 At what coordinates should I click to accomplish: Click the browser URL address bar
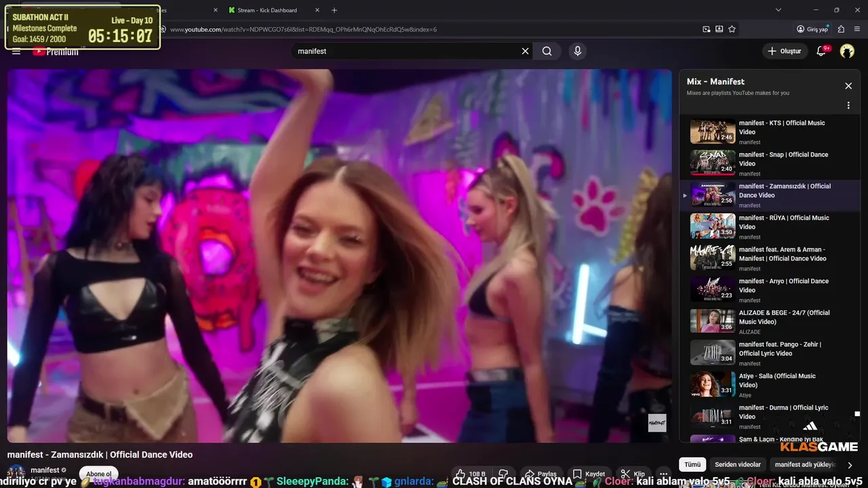pos(431,29)
